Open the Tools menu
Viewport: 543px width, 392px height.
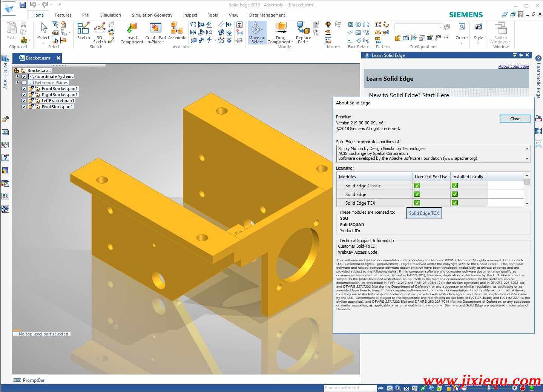(x=213, y=15)
